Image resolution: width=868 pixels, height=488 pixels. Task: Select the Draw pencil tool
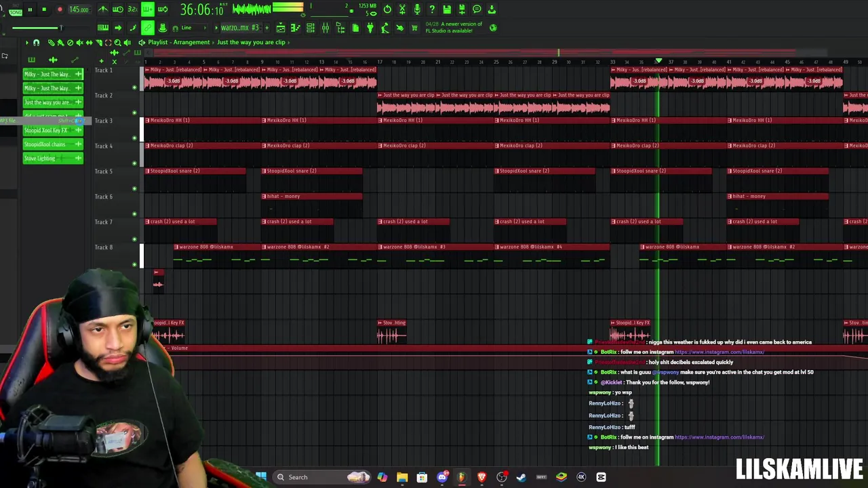51,43
